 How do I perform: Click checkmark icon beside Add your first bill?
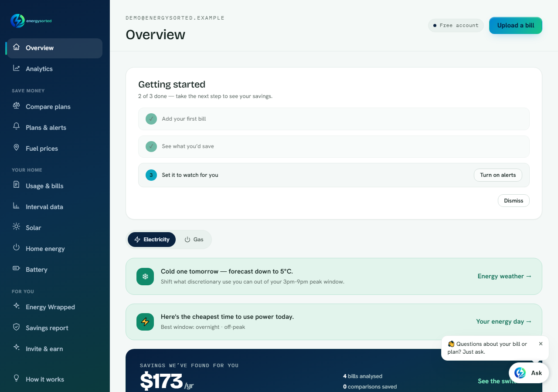(x=151, y=119)
